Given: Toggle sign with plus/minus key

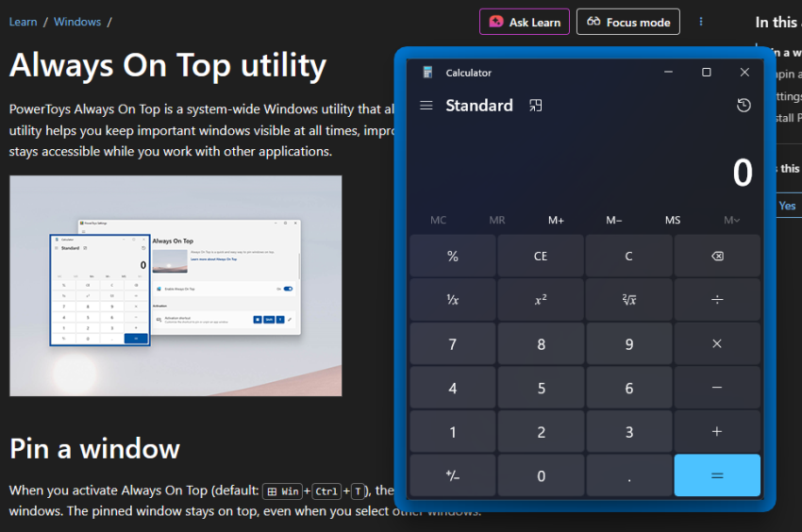Looking at the screenshot, I should (452, 475).
